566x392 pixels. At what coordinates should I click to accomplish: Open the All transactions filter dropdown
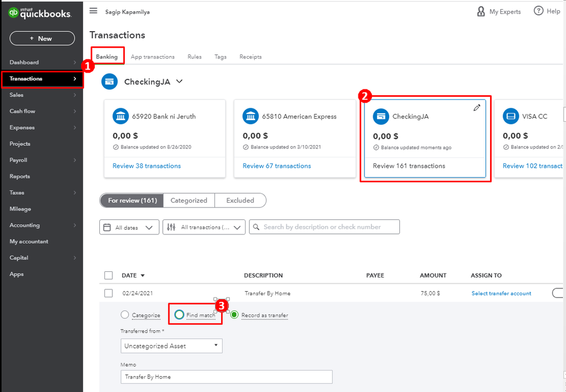click(x=204, y=227)
